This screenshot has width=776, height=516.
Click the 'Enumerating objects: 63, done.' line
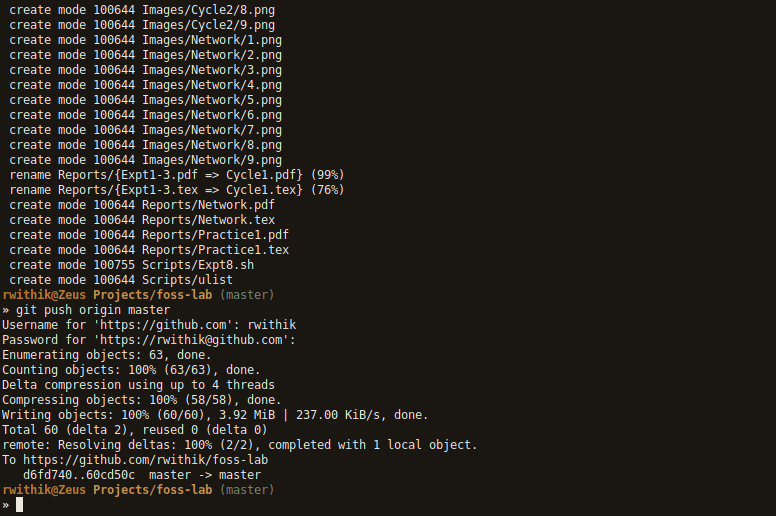[106, 355]
